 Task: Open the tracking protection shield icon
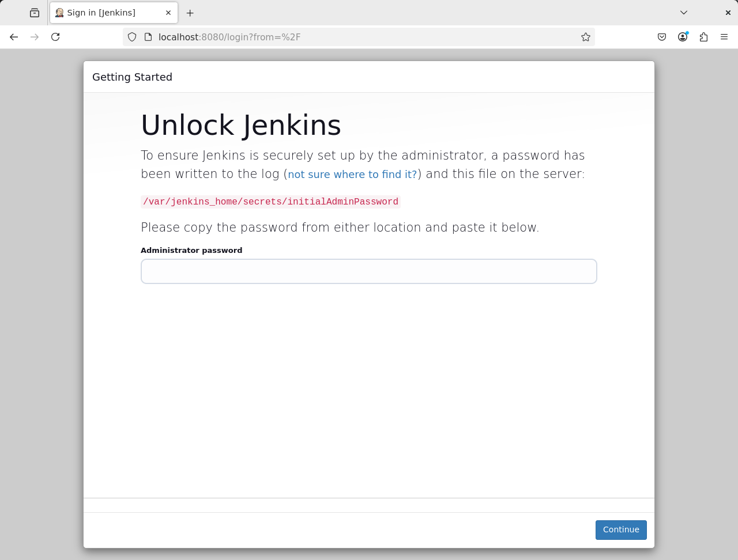coord(132,37)
